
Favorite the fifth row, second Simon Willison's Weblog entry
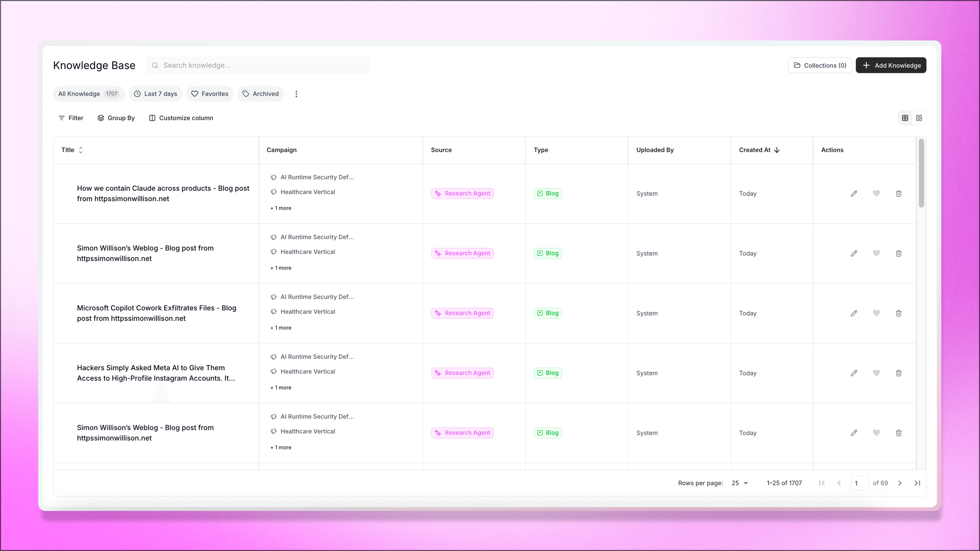[876, 433]
